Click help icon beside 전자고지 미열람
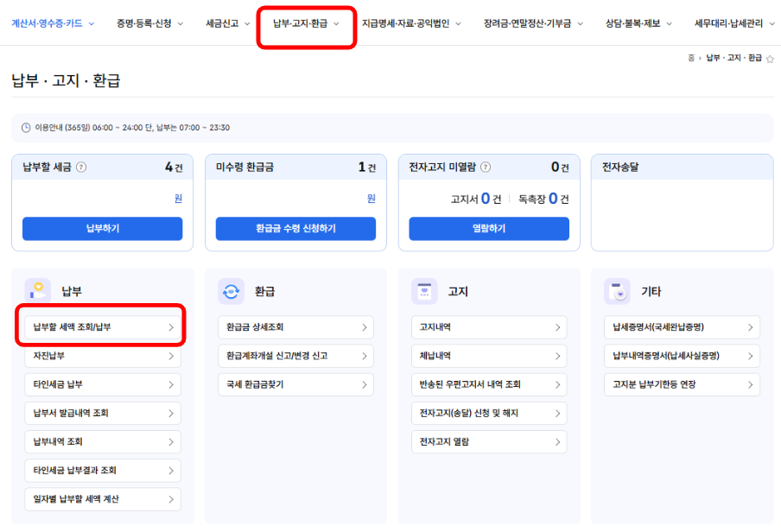The width and height of the screenshot is (781, 532). click(486, 168)
